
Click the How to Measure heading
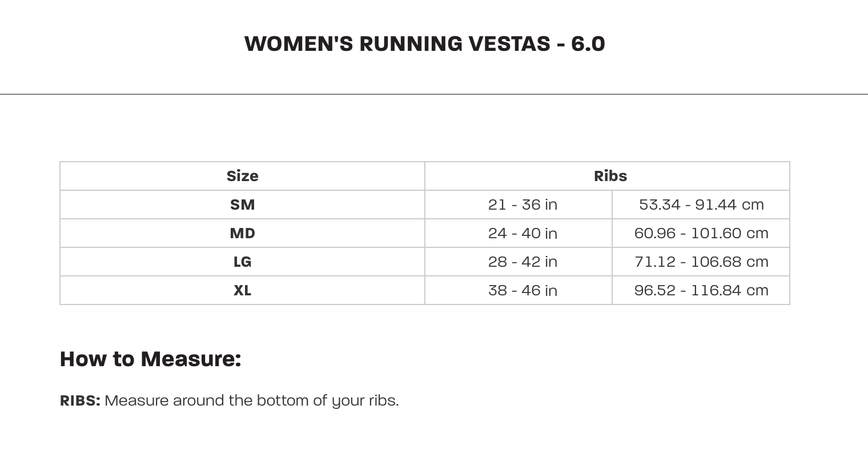click(150, 359)
